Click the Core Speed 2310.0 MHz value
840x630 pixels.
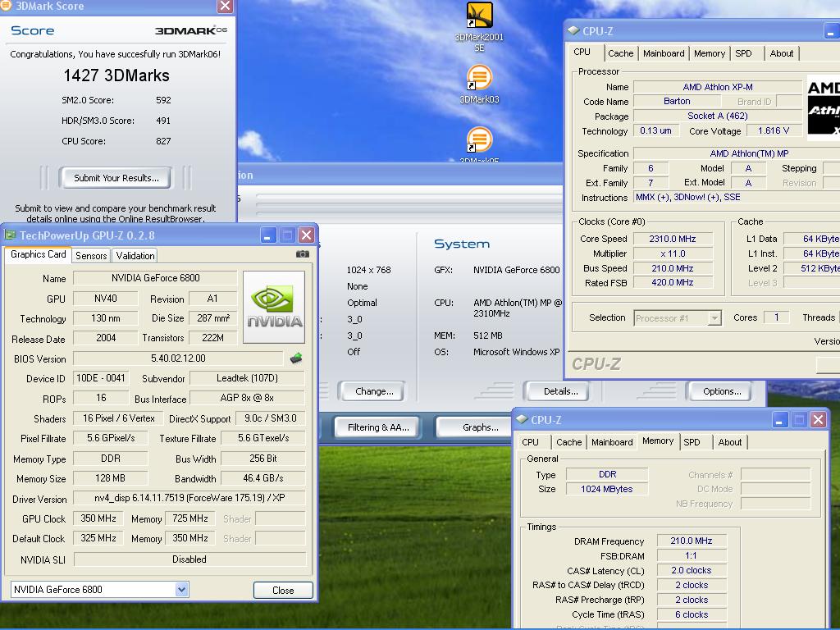pos(673,239)
